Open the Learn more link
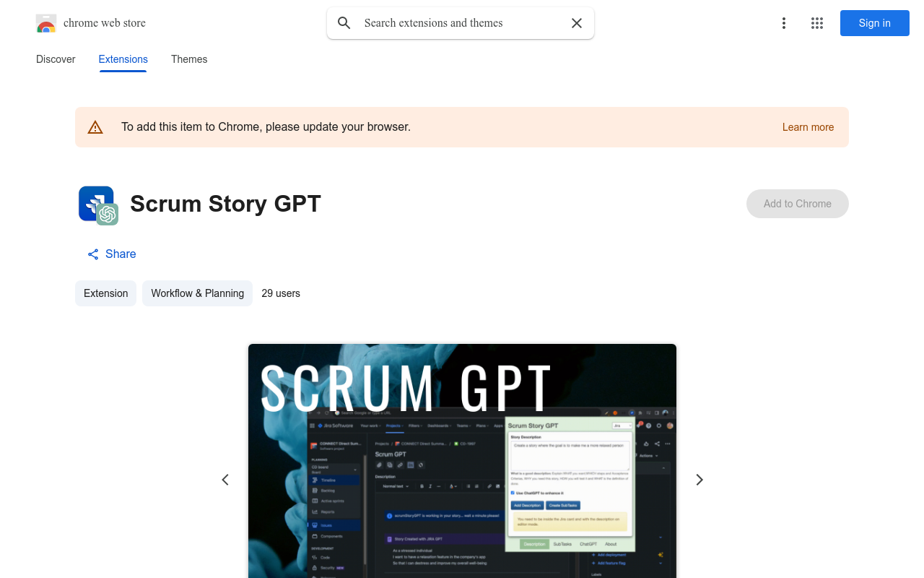Image resolution: width=924 pixels, height=578 pixels. pos(808,127)
